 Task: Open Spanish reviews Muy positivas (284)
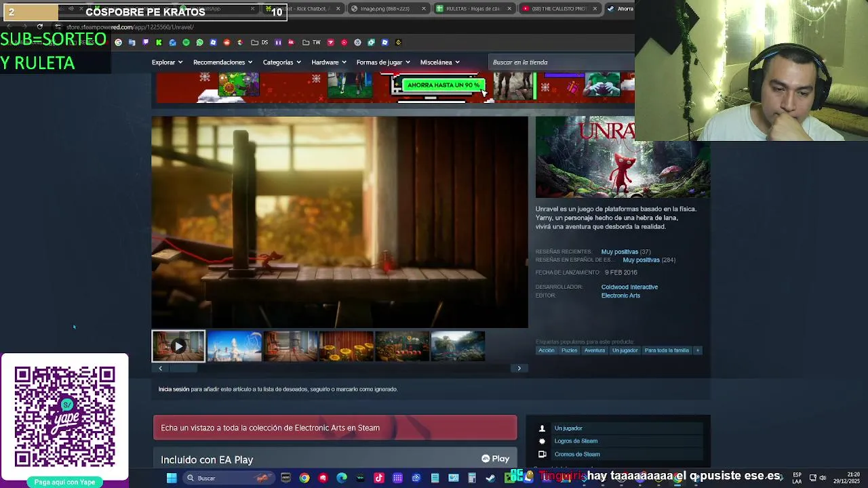649,260
